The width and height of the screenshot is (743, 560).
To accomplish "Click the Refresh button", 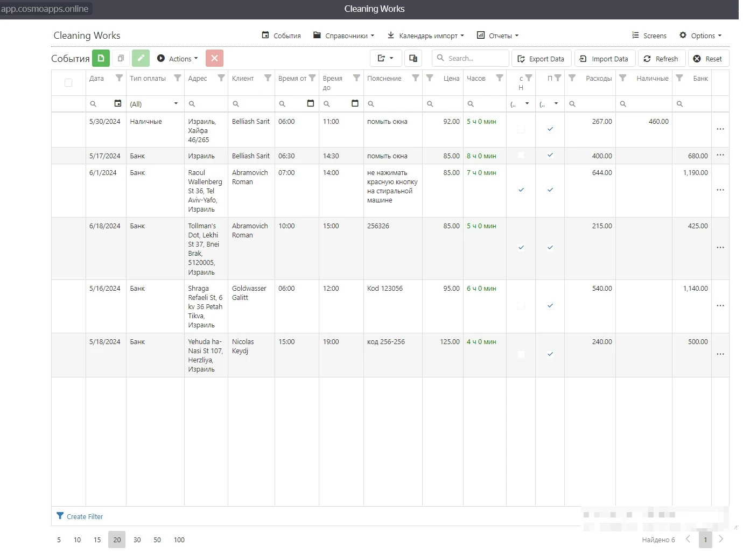I will click(661, 59).
